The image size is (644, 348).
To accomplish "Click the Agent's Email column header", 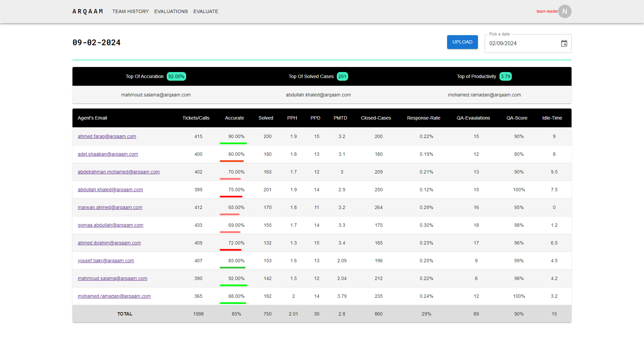I will pos(92,118).
